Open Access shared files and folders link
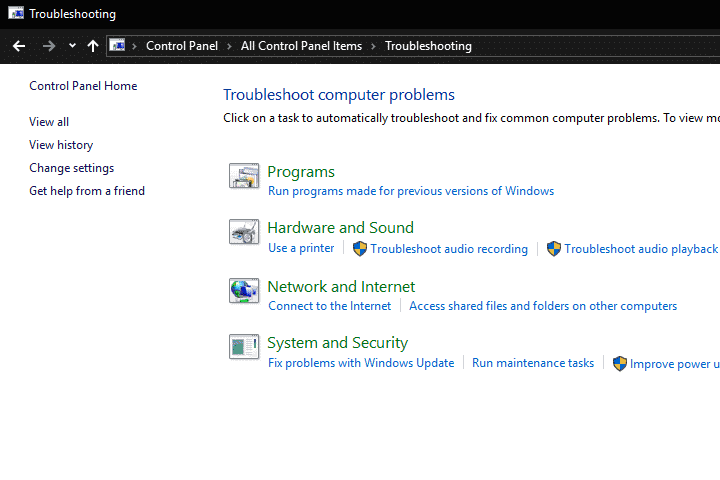Image resolution: width=720 pixels, height=480 pixels. tap(543, 306)
